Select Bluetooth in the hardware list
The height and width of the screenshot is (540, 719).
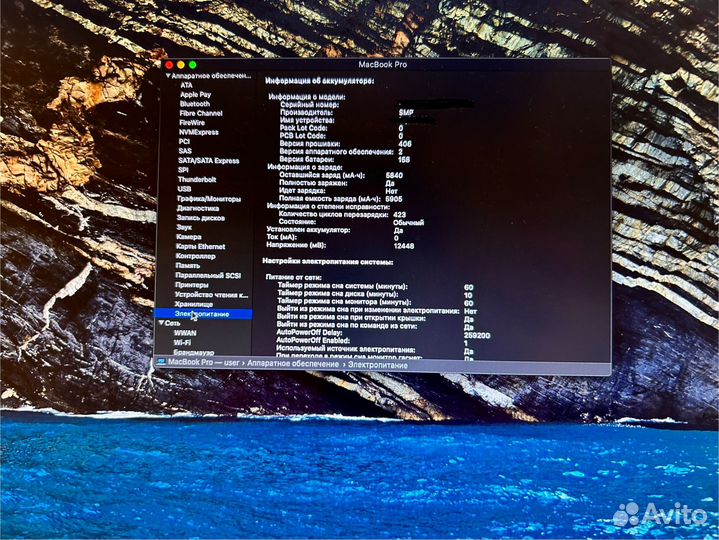pos(195,104)
